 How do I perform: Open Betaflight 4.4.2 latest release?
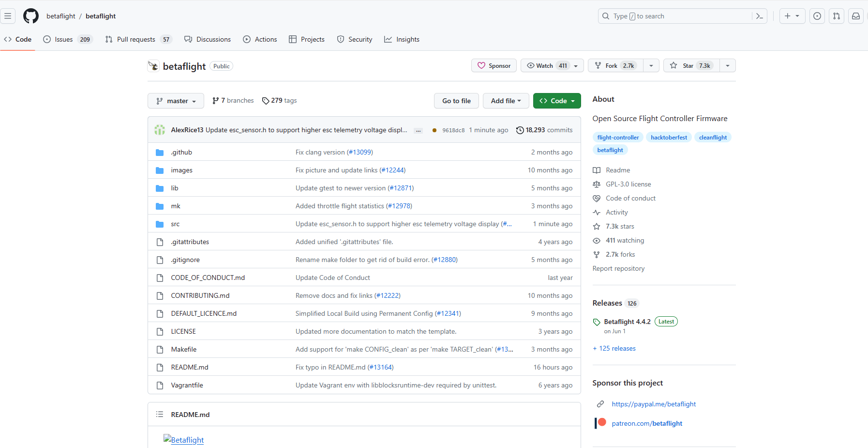click(627, 322)
